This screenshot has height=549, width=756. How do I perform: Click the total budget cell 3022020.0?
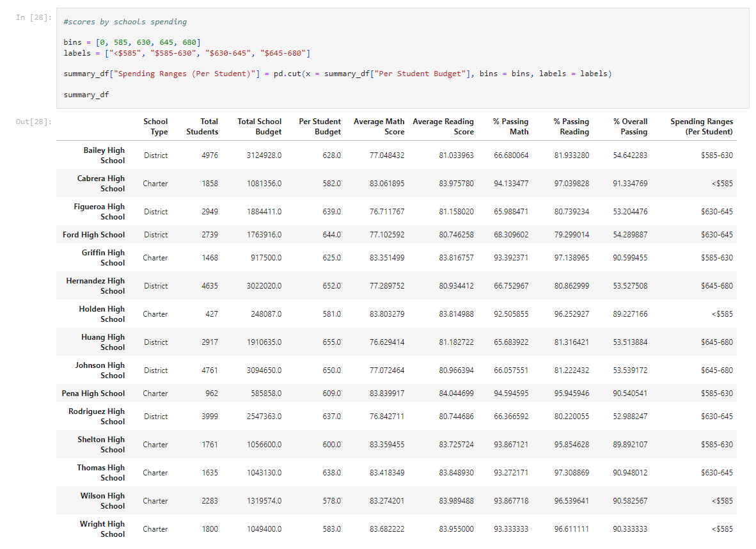tap(264, 285)
